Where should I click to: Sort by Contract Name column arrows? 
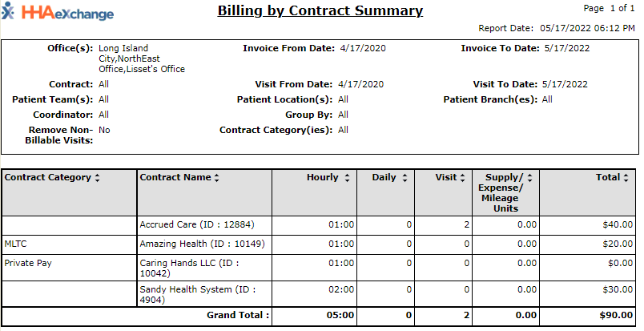[x=216, y=178]
